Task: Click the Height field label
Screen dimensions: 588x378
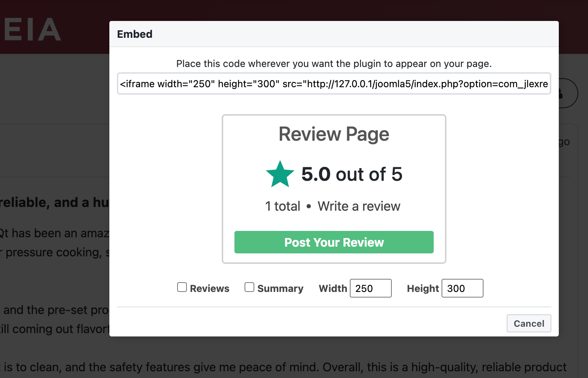Action: pos(422,288)
